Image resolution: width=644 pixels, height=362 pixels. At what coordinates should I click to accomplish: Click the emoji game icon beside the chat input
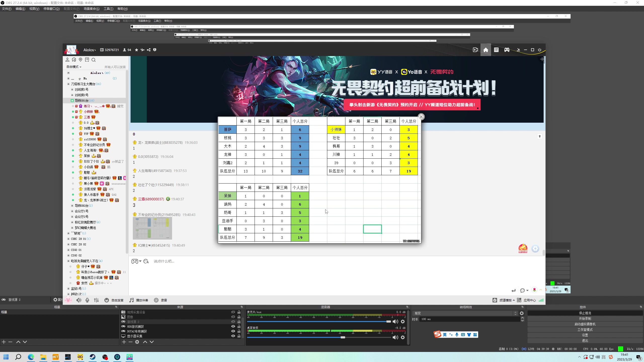[x=135, y=261]
